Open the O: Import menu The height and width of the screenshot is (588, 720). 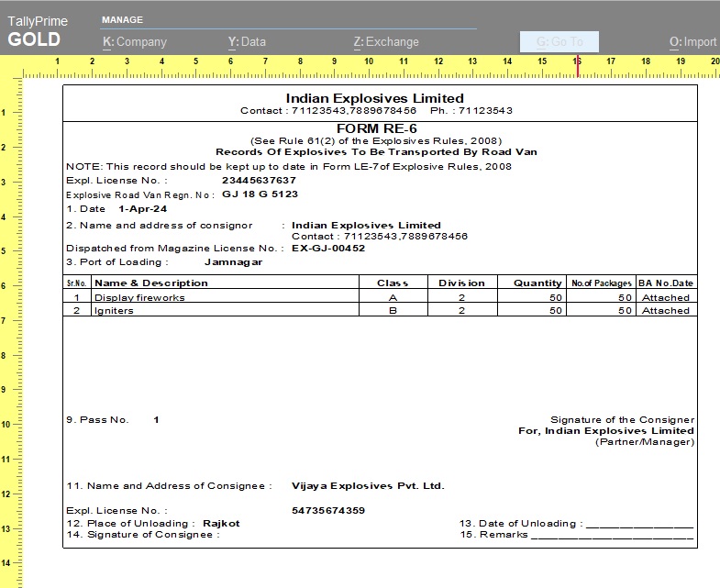tap(693, 41)
